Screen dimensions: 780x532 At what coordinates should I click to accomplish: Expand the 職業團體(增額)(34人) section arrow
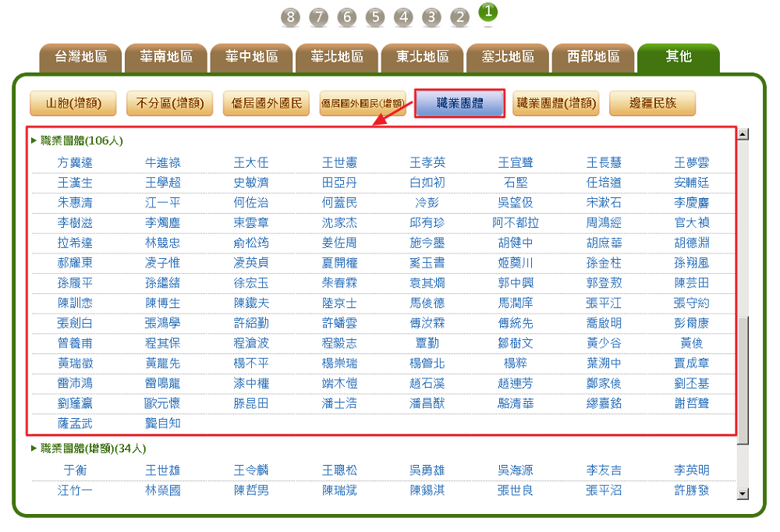34,449
